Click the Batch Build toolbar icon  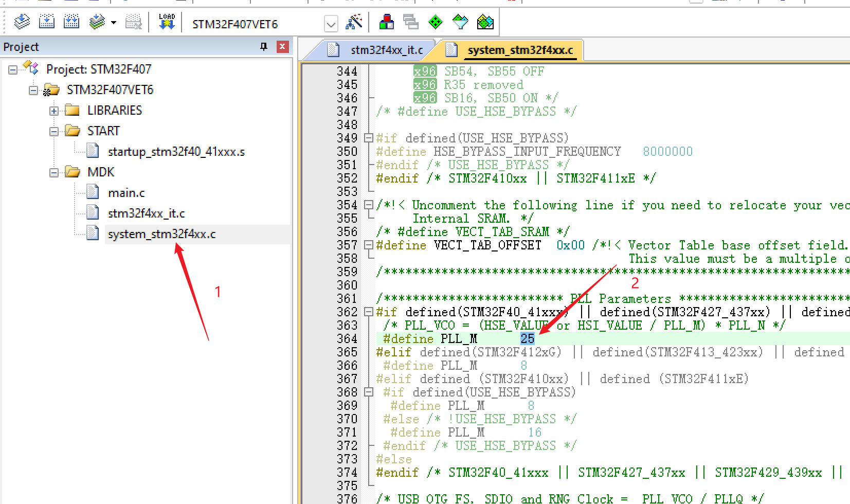(x=97, y=22)
